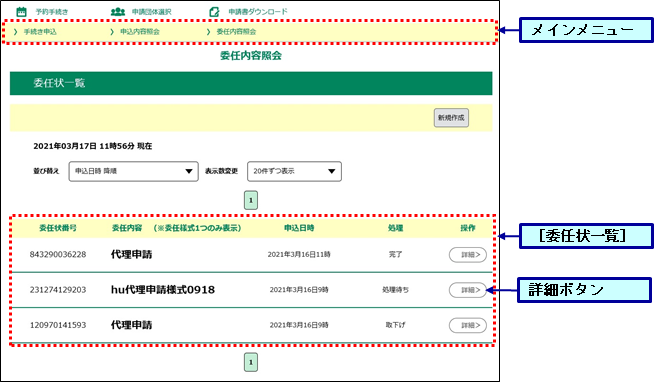Screen dimensions: 654x382
Task: Click 代理申請 in the 120970141593 row
Action: click(131, 325)
